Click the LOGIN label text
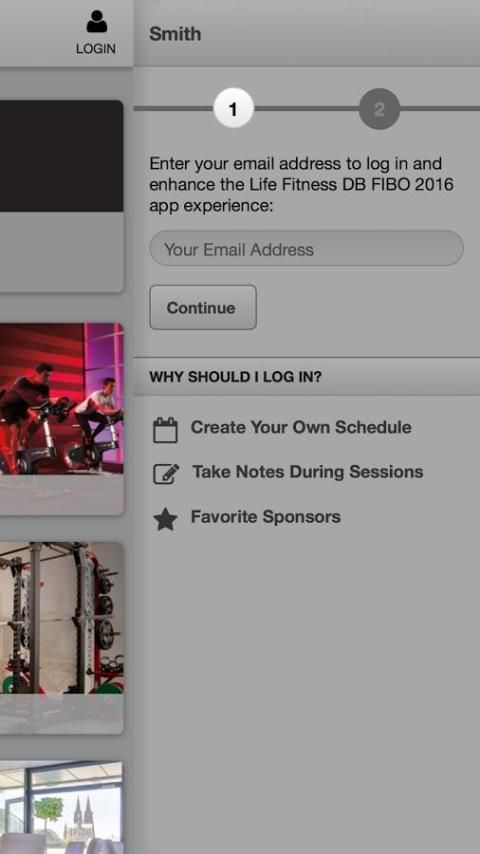Viewport: 480px width, 854px height. coord(96,48)
